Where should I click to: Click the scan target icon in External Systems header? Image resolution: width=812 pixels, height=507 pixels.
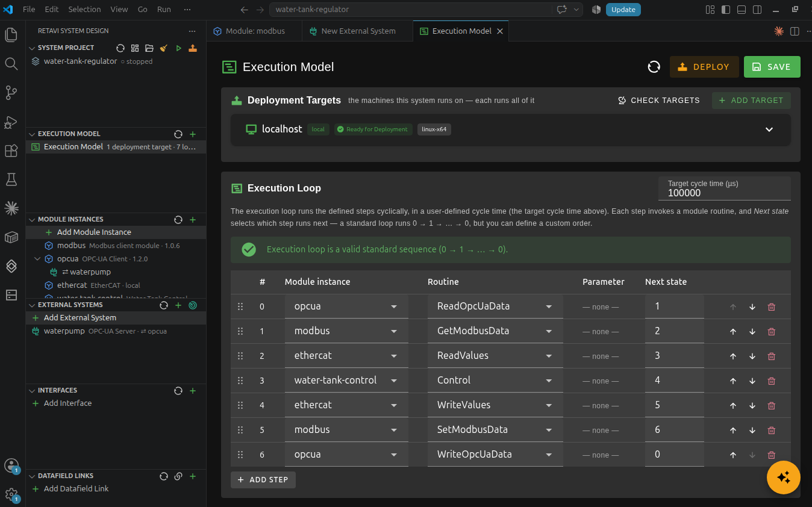[x=193, y=305]
